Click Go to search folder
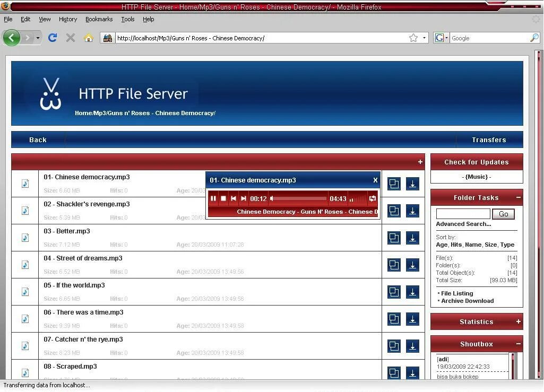544x392 pixels. (x=503, y=214)
